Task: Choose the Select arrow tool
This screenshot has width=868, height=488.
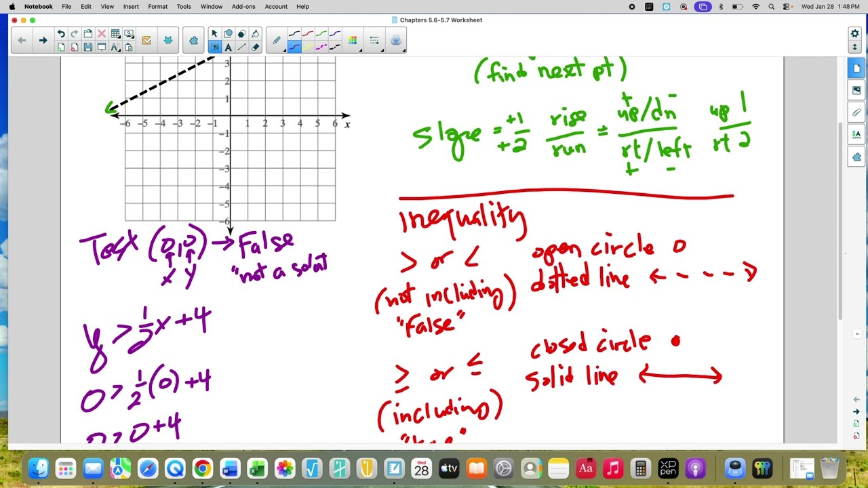Action: coord(214,33)
